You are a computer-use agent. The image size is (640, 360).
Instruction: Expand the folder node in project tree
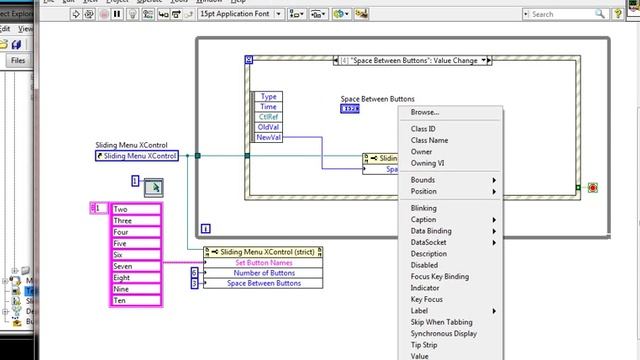pyautogui.click(x=15, y=270)
